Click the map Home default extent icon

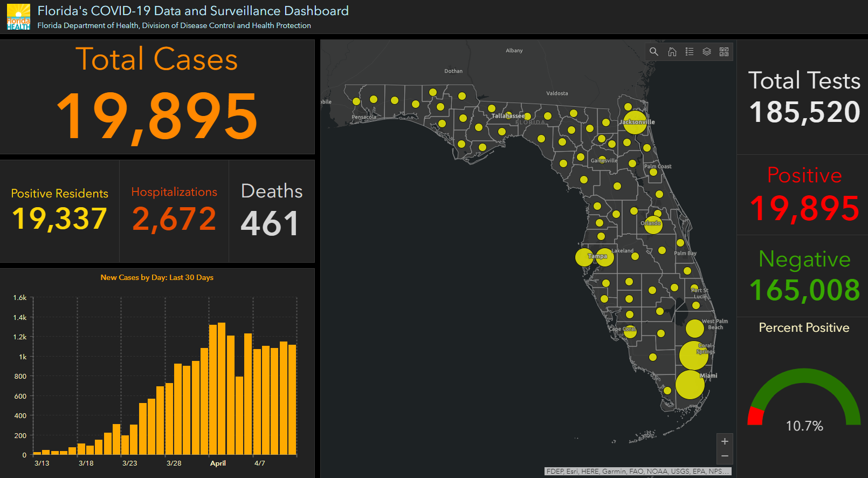(672, 52)
